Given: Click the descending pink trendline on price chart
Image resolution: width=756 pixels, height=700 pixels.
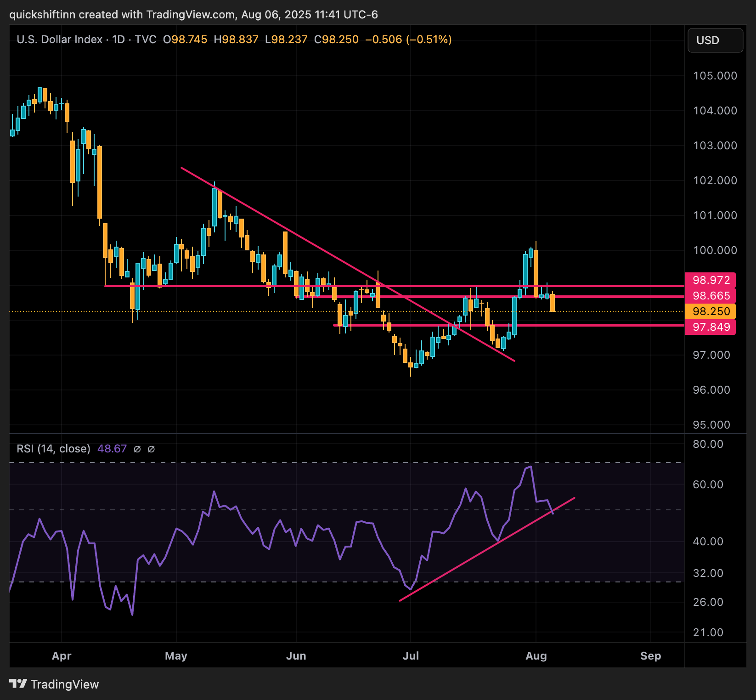Looking at the screenshot, I should click(348, 264).
